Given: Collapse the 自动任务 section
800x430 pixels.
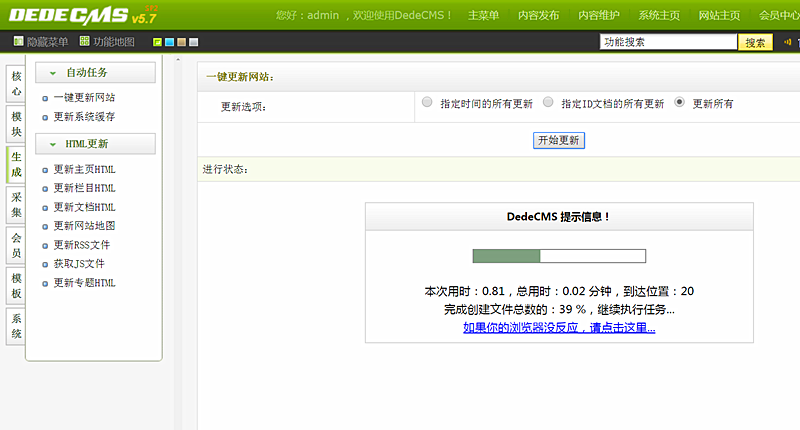Looking at the screenshot, I should pos(95,72).
